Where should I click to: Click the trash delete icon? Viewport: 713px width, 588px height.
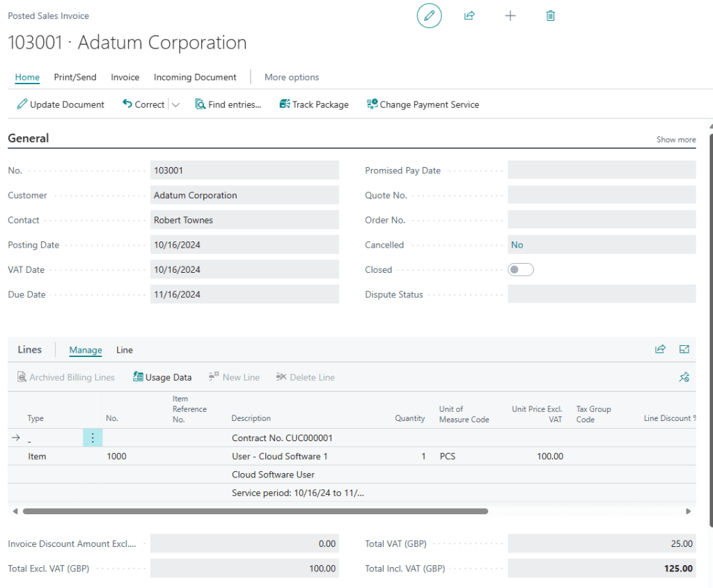tap(550, 15)
